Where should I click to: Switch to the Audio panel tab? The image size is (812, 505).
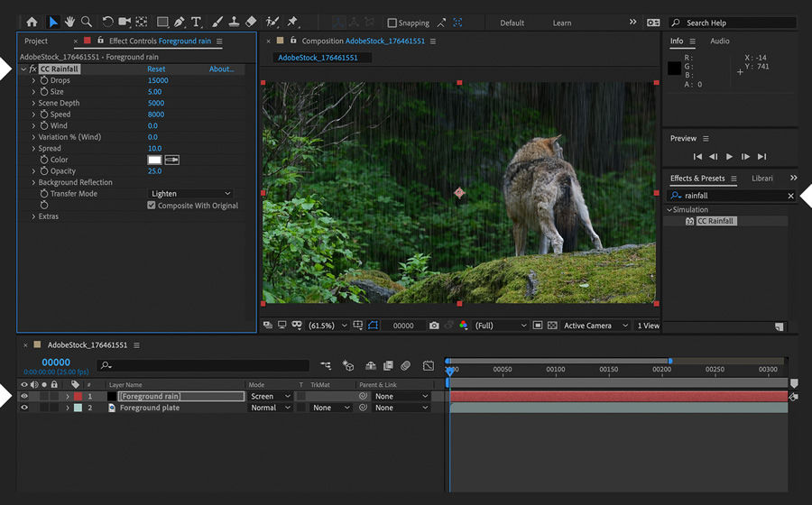pyautogui.click(x=719, y=41)
